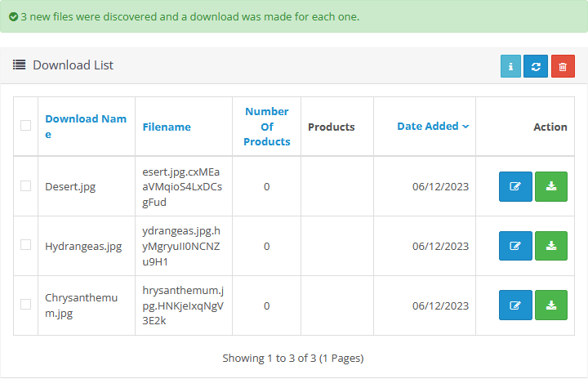Download the Desert.jpg file

pyautogui.click(x=551, y=186)
